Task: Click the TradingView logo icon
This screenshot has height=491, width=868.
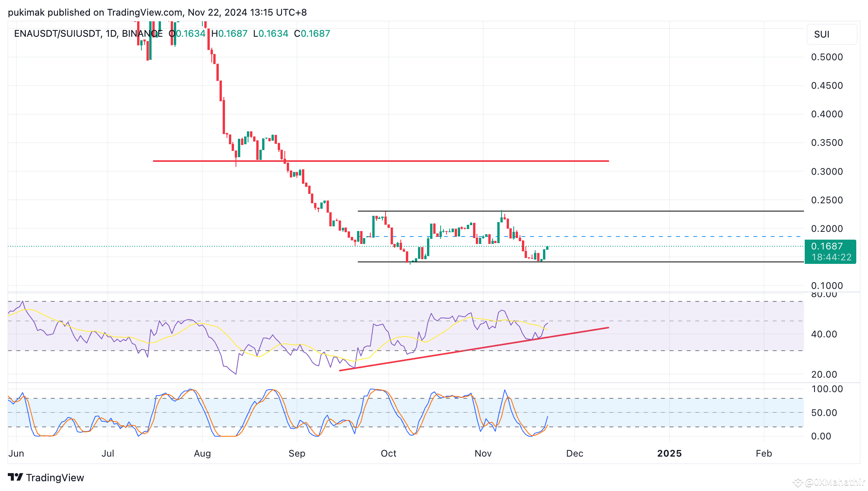Action: click(16, 477)
